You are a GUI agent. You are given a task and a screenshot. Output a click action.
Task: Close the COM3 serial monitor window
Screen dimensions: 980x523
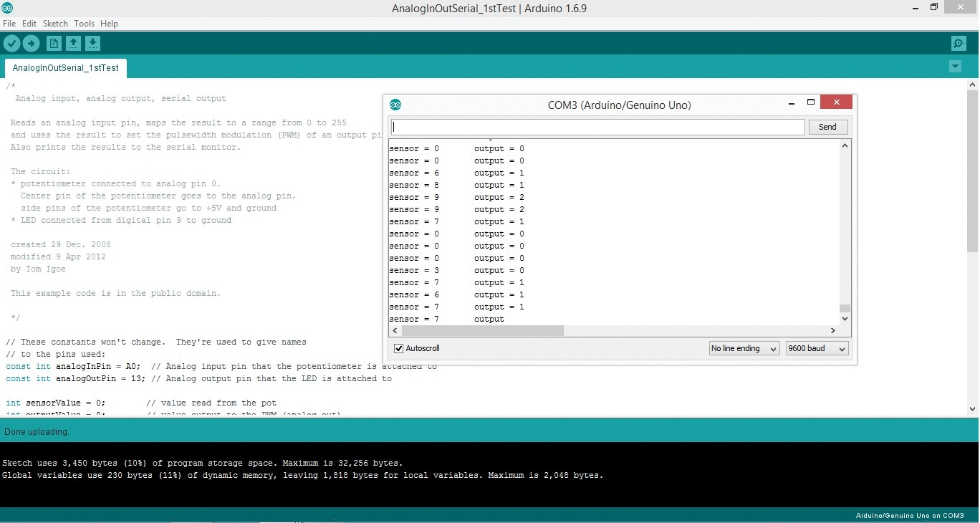click(x=836, y=102)
